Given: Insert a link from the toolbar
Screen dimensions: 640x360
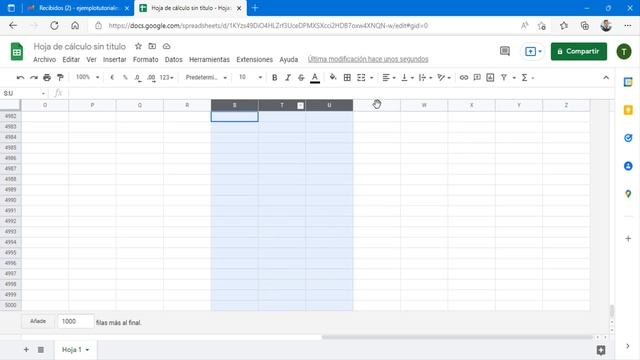Looking at the screenshot, I should [x=464, y=78].
